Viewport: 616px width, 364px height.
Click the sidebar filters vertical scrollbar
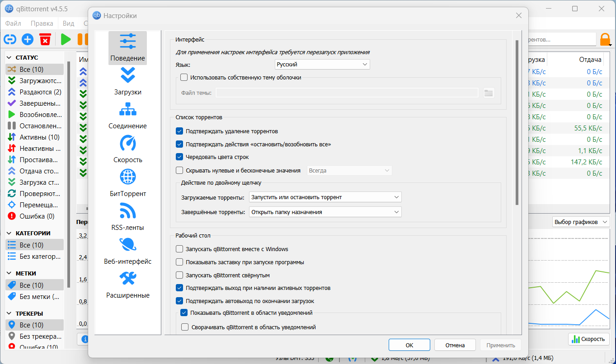(x=68, y=174)
